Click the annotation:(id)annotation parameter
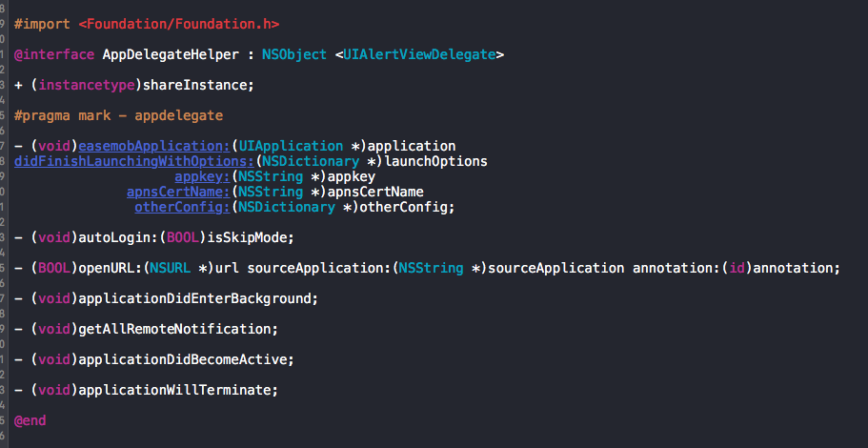868x448 pixels. [x=737, y=268]
